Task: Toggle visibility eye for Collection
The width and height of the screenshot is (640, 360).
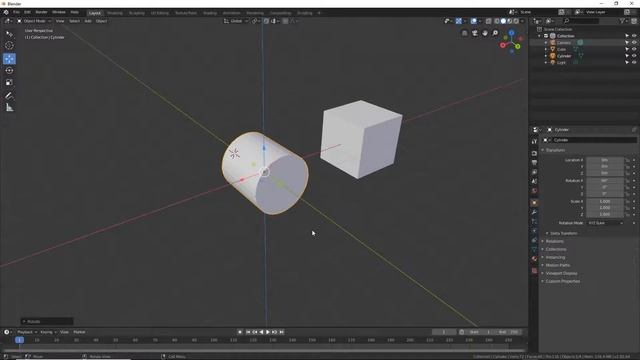Action: coord(634,36)
